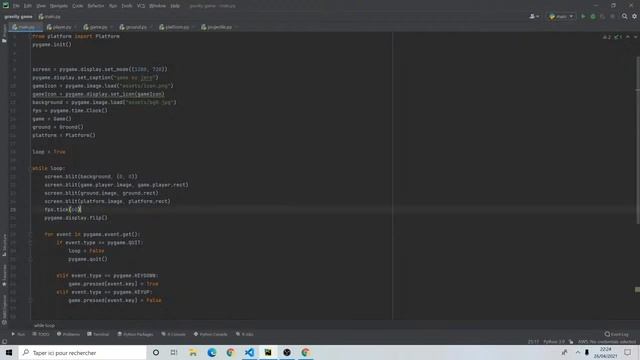
Task: Toggle tool window quick access icon in the bottom-left corner
Action: (4, 342)
